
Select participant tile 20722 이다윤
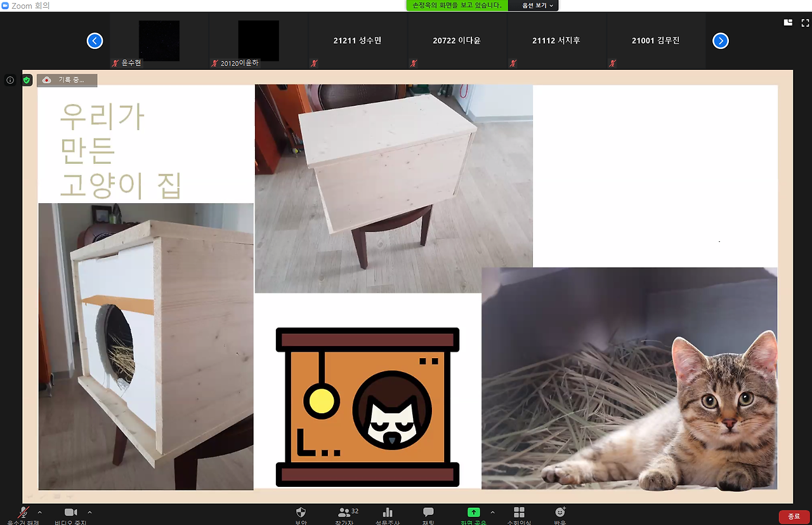[457, 41]
